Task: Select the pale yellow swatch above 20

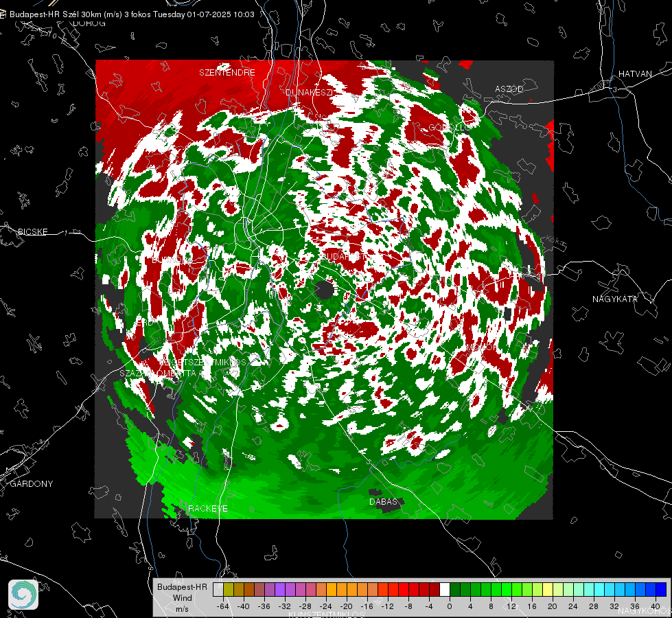Action: 548,590
